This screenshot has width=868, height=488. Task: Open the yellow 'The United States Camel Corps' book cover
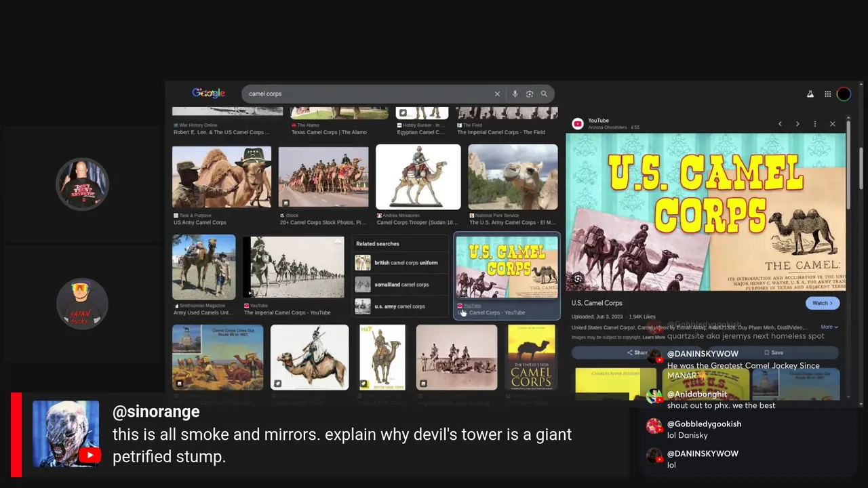(531, 357)
